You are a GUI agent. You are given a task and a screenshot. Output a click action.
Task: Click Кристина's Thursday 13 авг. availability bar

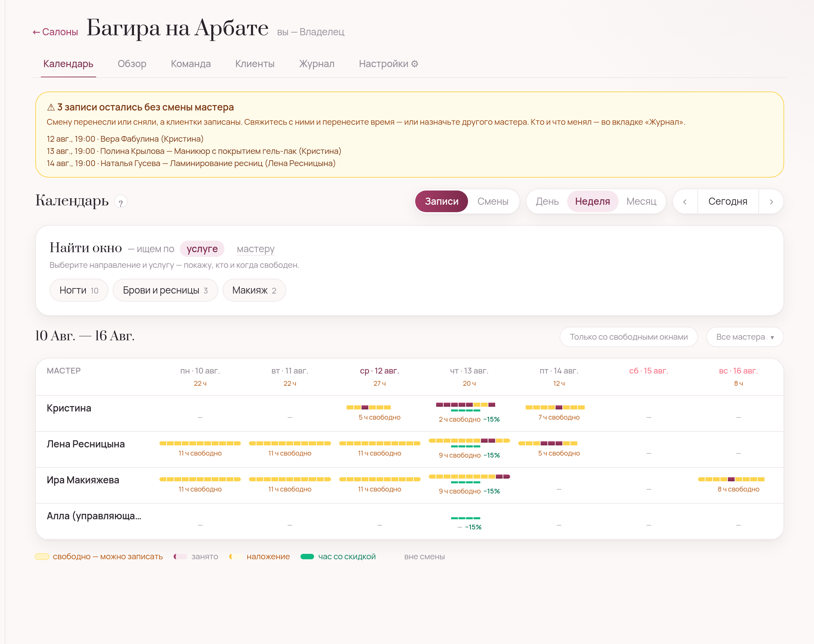pos(465,405)
